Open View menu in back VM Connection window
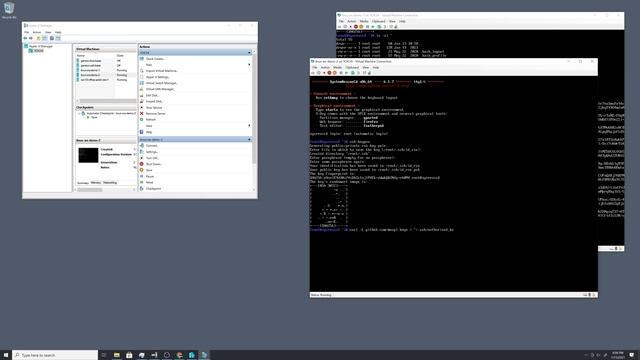Screen dimensions: 640x360 (x=392, y=21)
